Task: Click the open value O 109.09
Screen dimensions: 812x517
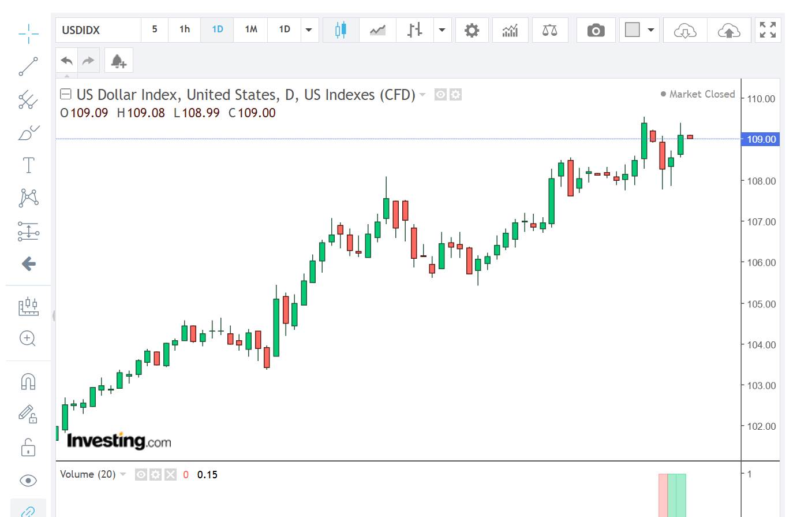Action: coord(84,113)
